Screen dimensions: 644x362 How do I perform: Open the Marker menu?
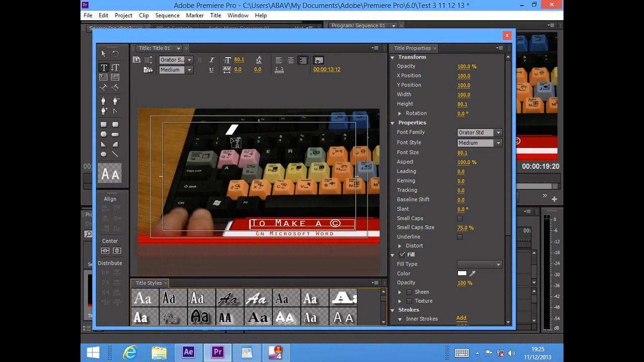[x=195, y=16]
